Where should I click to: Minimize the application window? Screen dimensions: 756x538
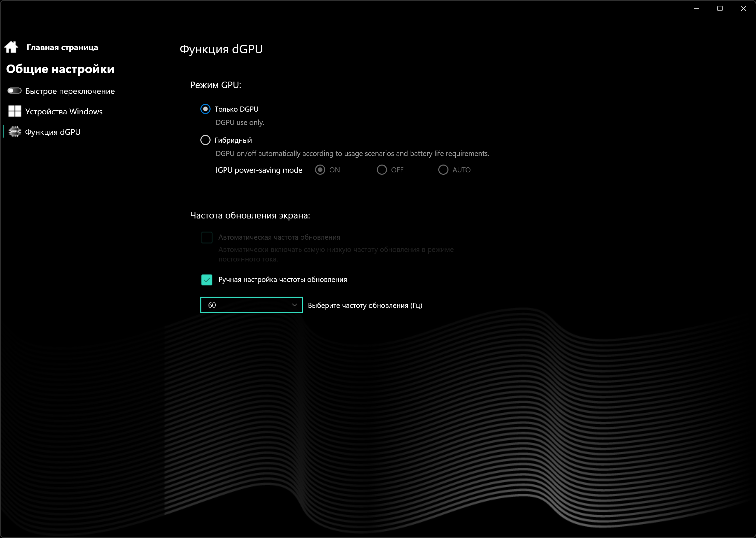coord(696,9)
